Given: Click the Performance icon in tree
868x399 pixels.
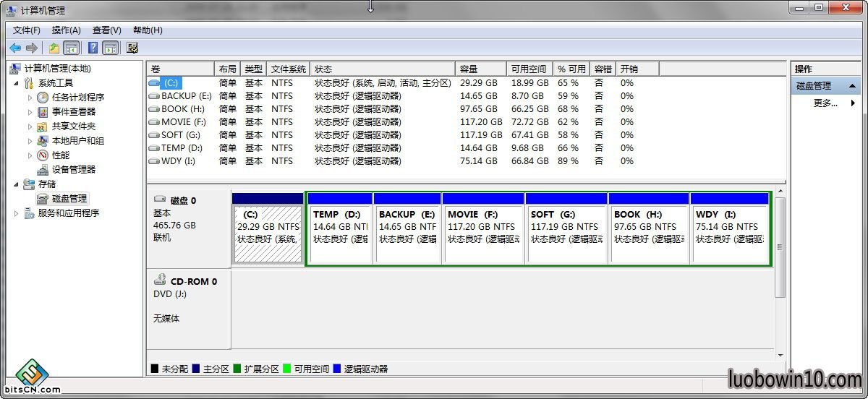Looking at the screenshot, I should tap(43, 155).
